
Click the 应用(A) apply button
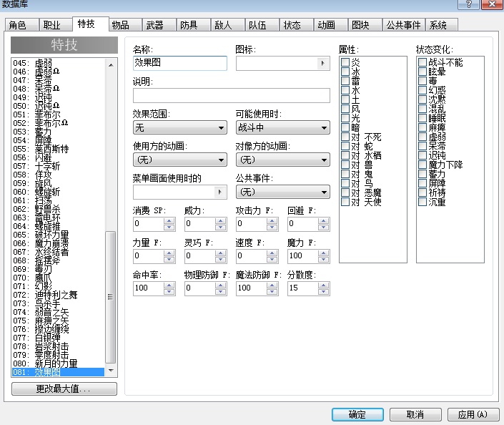[x=473, y=414]
